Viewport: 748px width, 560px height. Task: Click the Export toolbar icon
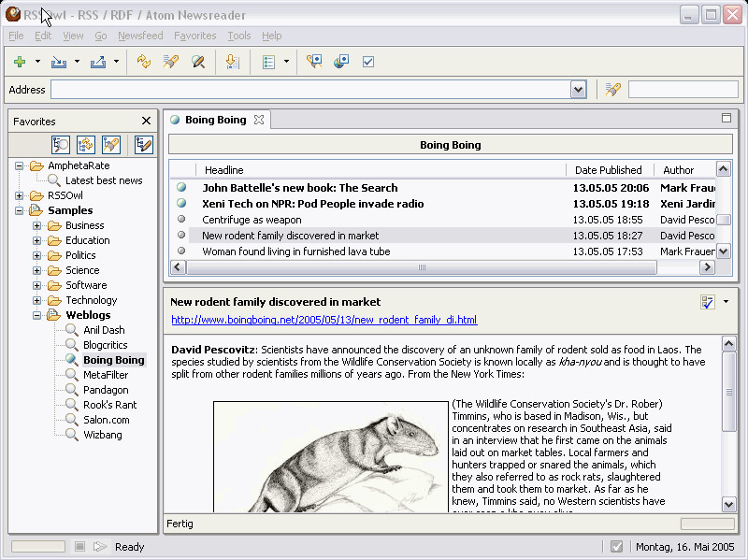pyautogui.click(x=98, y=62)
